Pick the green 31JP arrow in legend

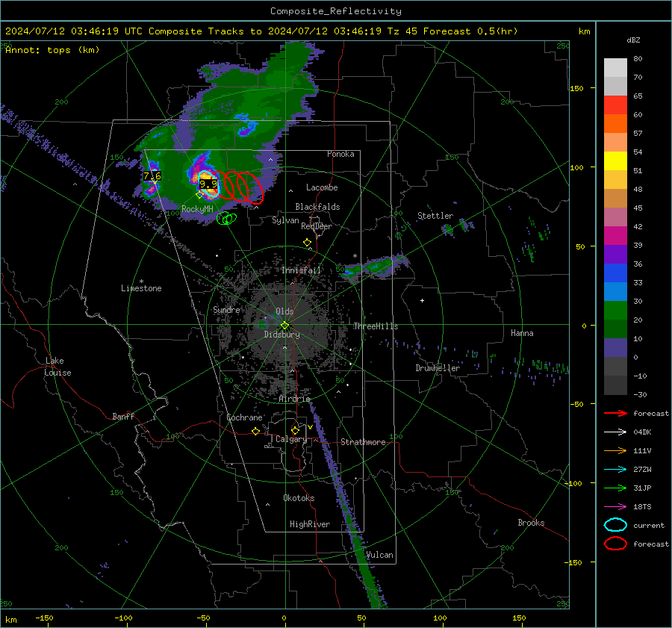pos(615,488)
